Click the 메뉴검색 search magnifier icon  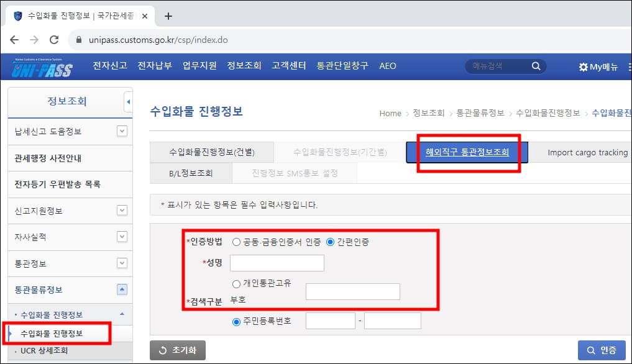coord(538,66)
